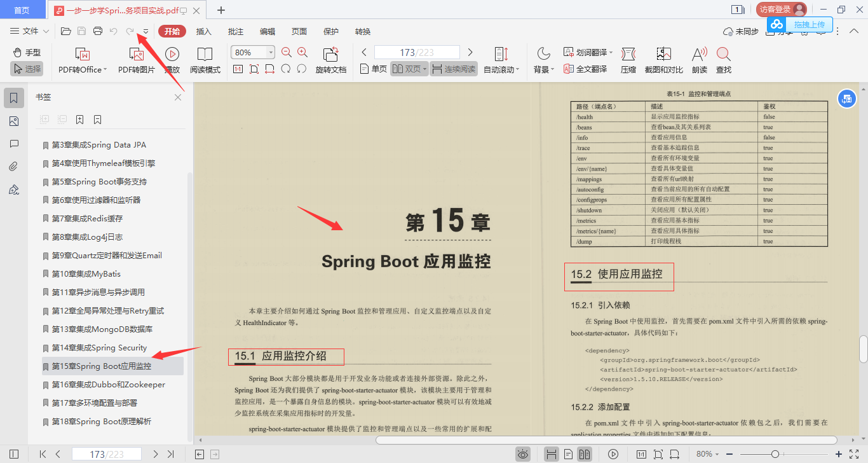Open word translation (划词翻译) dropdown
This screenshot has height=463, width=868.
coord(588,52)
